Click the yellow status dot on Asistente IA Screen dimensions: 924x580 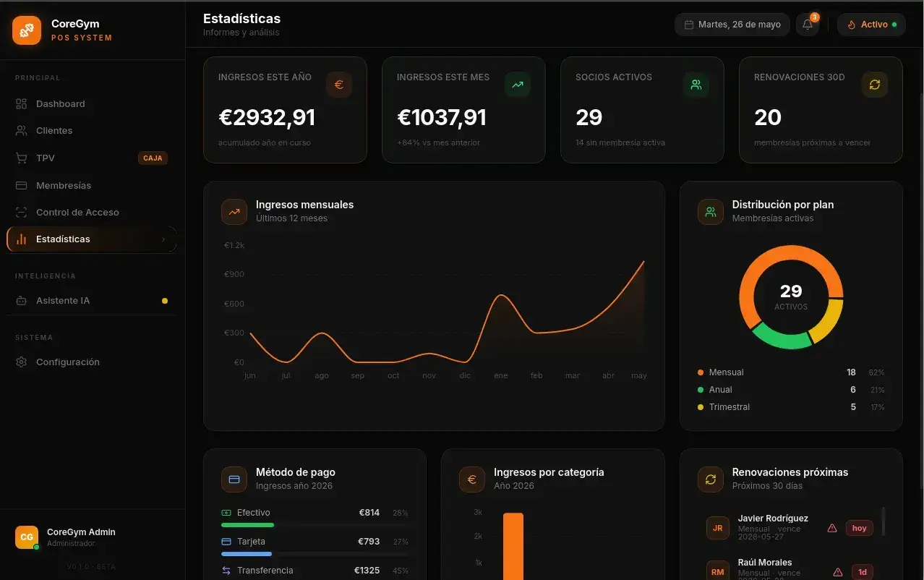click(x=165, y=301)
